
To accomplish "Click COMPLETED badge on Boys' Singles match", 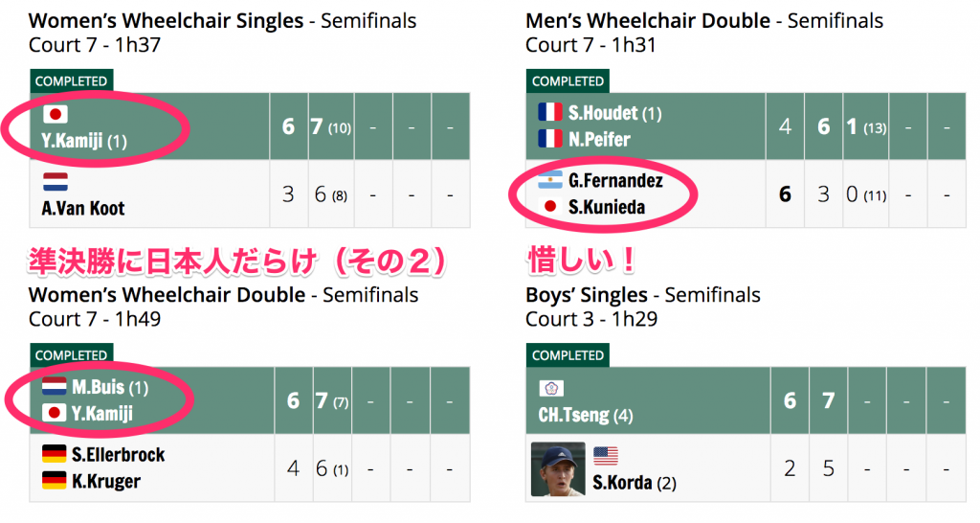I will tap(568, 355).
